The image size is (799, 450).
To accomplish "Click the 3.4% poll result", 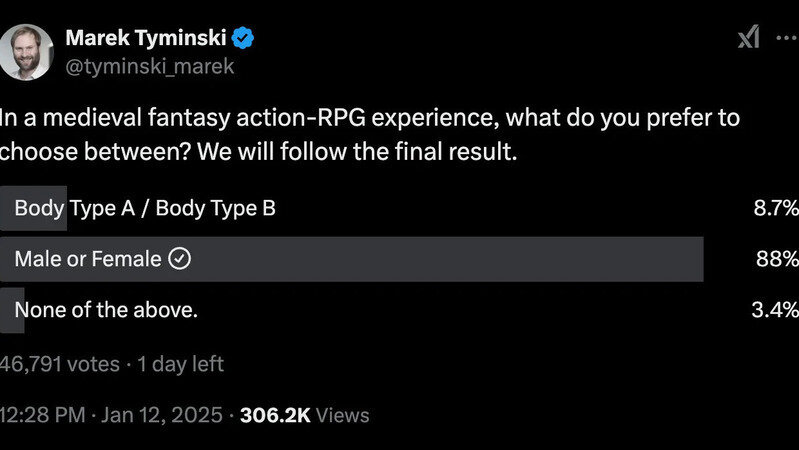I will [774, 310].
